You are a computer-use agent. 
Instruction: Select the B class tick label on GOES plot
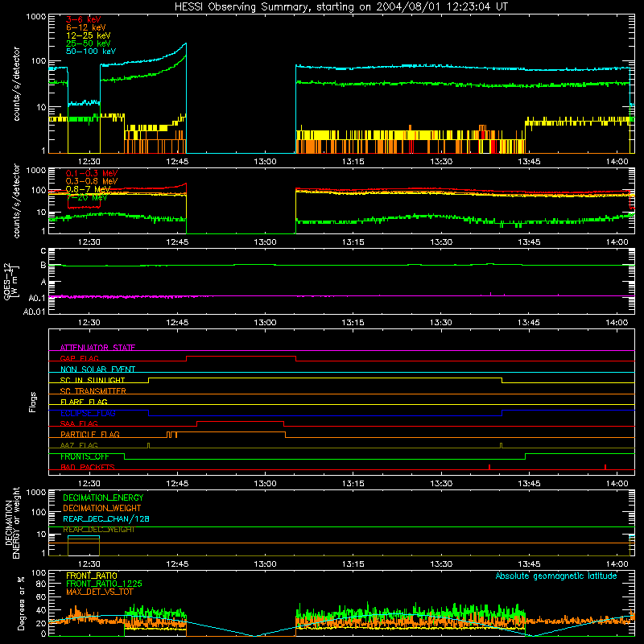coord(43,266)
